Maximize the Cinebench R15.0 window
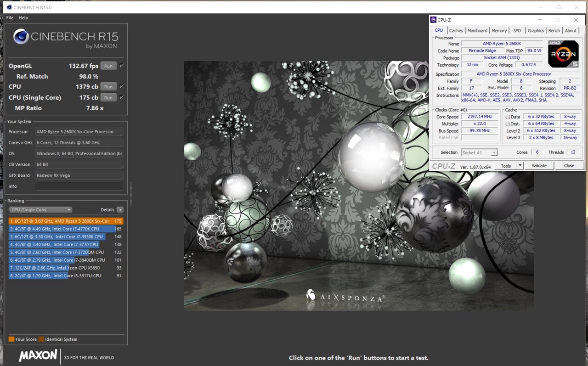The height and width of the screenshot is (366, 588). [559, 7]
